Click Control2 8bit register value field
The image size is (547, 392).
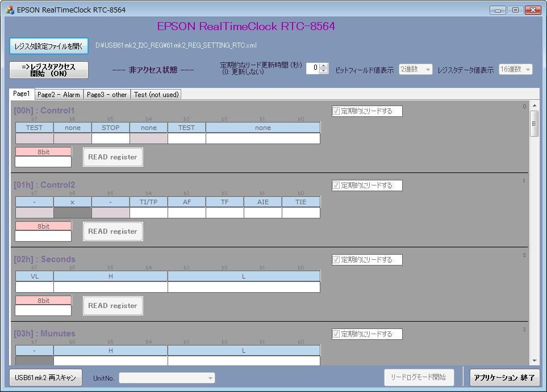(43, 236)
